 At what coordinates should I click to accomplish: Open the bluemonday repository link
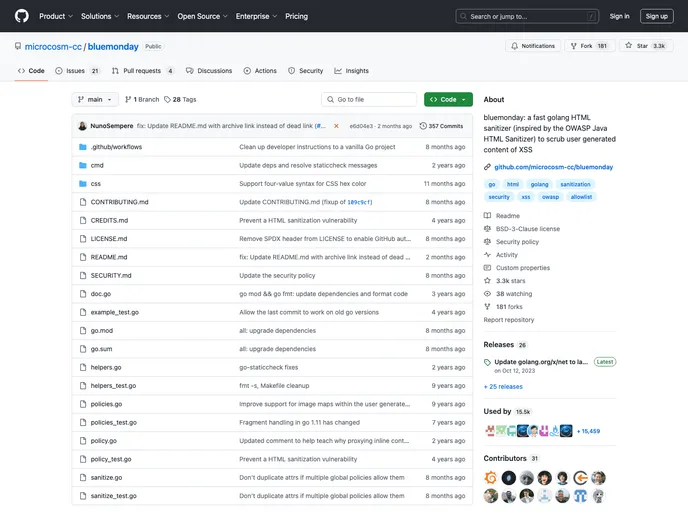click(113, 47)
